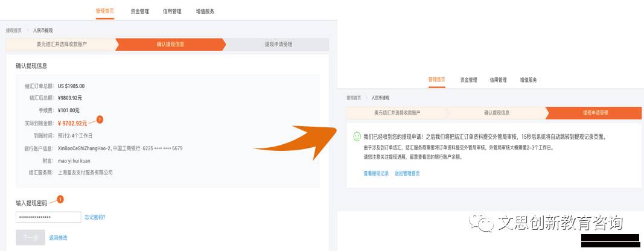
Task: Click 提现首页 breadcrumb in right window
Action: [354, 98]
